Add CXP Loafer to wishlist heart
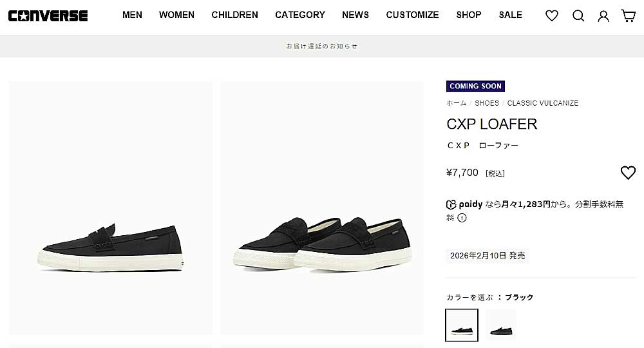Viewport: 644px width, 348px height. 628,173
